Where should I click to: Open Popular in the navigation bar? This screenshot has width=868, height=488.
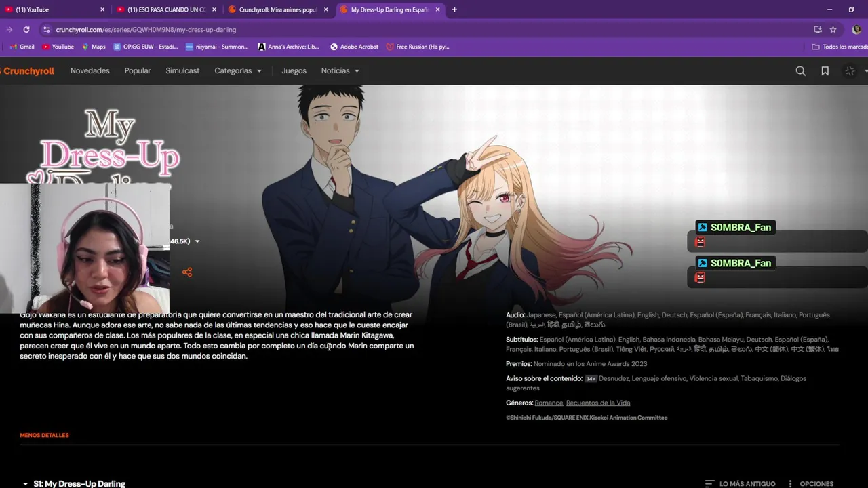tap(138, 70)
